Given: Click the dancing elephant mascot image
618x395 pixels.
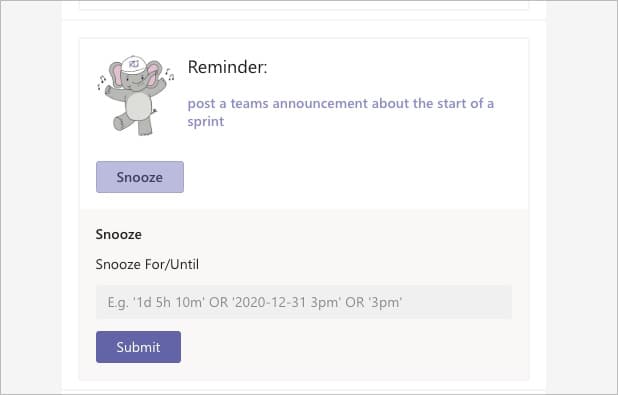Looking at the screenshot, I should coord(136,95).
